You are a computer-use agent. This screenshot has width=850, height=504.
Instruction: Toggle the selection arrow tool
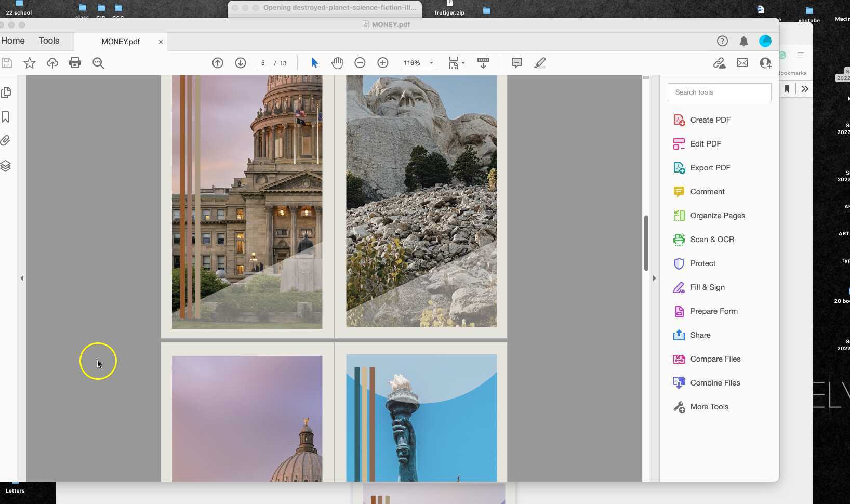[x=314, y=63]
